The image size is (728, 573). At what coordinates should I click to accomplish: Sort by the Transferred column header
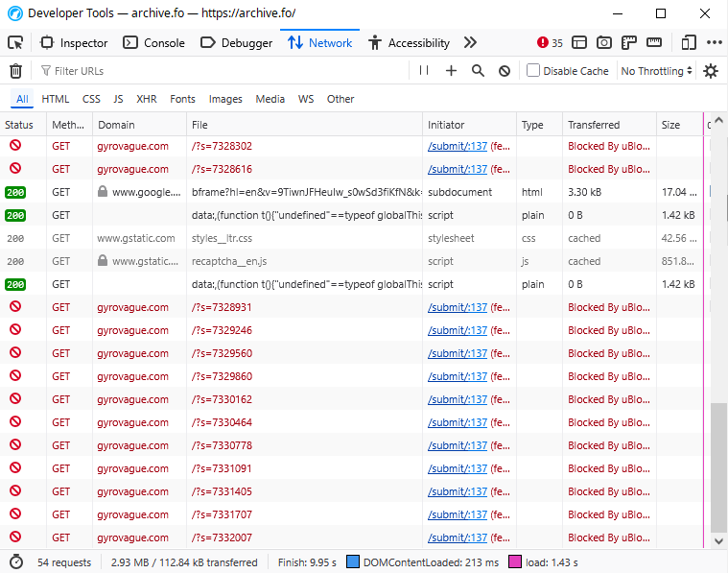pyautogui.click(x=594, y=125)
